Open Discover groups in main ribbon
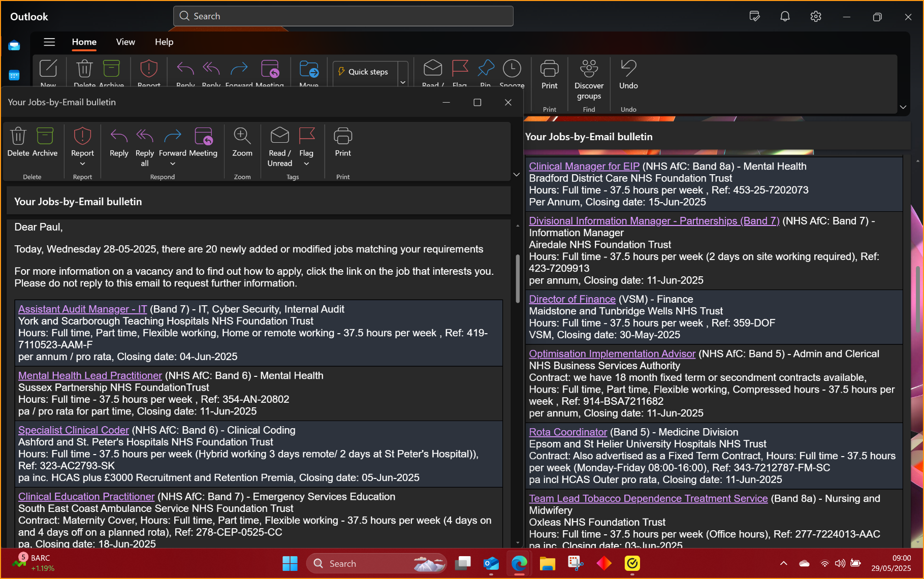The image size is (924, 579). pos(589,79)
